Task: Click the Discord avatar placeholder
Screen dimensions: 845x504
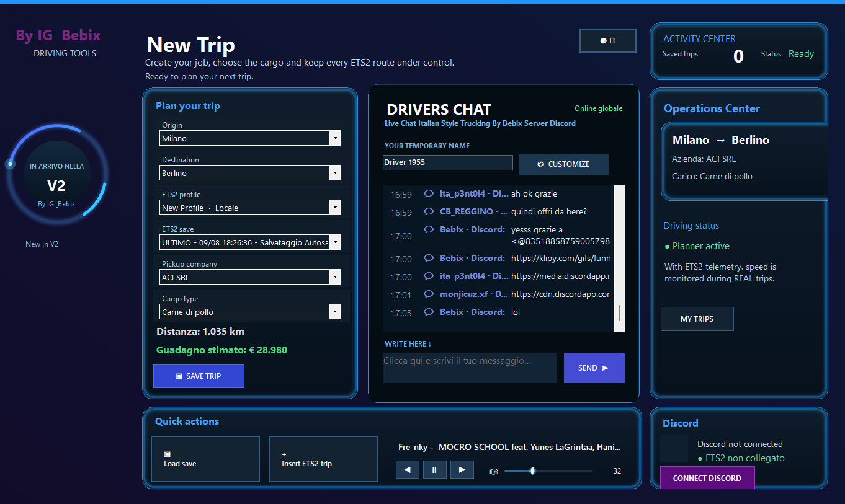Action: (x=674, y=450)
